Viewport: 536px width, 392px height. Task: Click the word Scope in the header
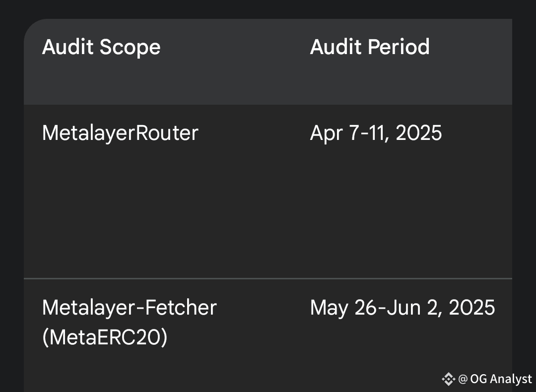[x=130, y=48]
